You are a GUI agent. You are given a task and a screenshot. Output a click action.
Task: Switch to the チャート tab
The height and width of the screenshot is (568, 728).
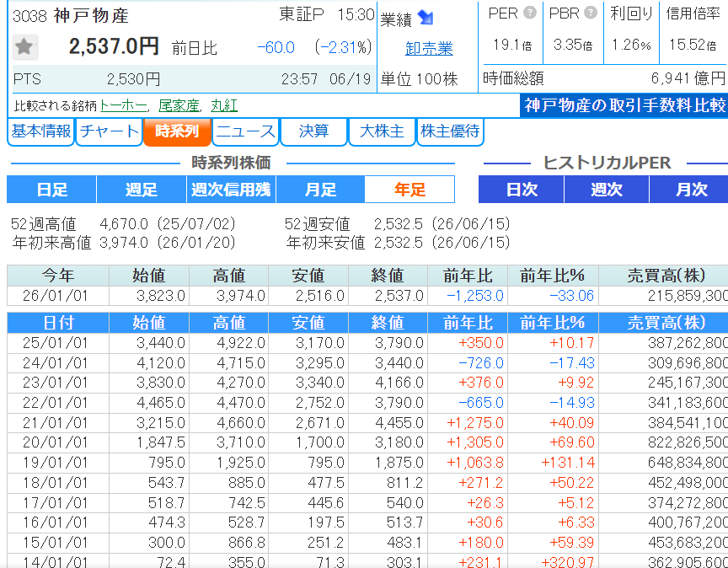(109, 131)
